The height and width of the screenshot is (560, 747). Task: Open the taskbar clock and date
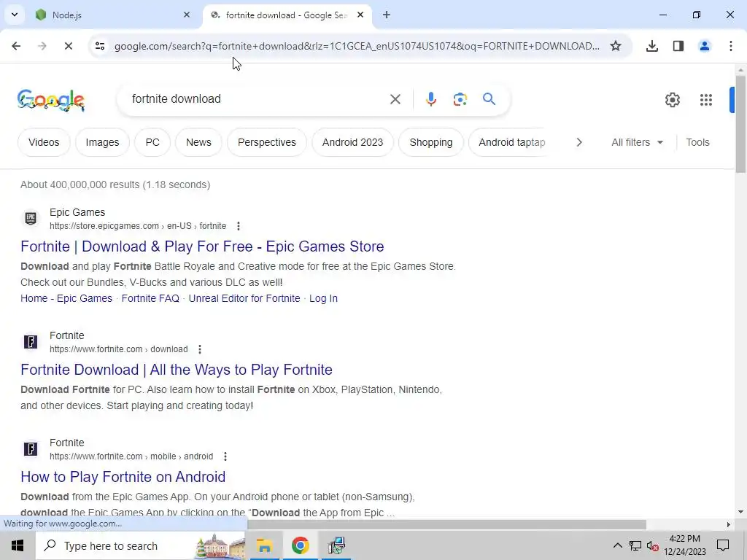click(x=684, y=545)
